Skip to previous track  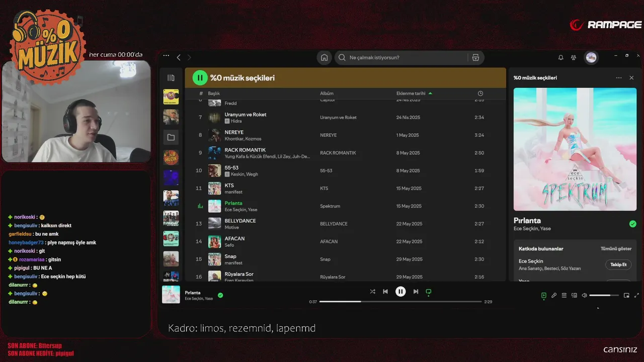(x=385, y=291)
